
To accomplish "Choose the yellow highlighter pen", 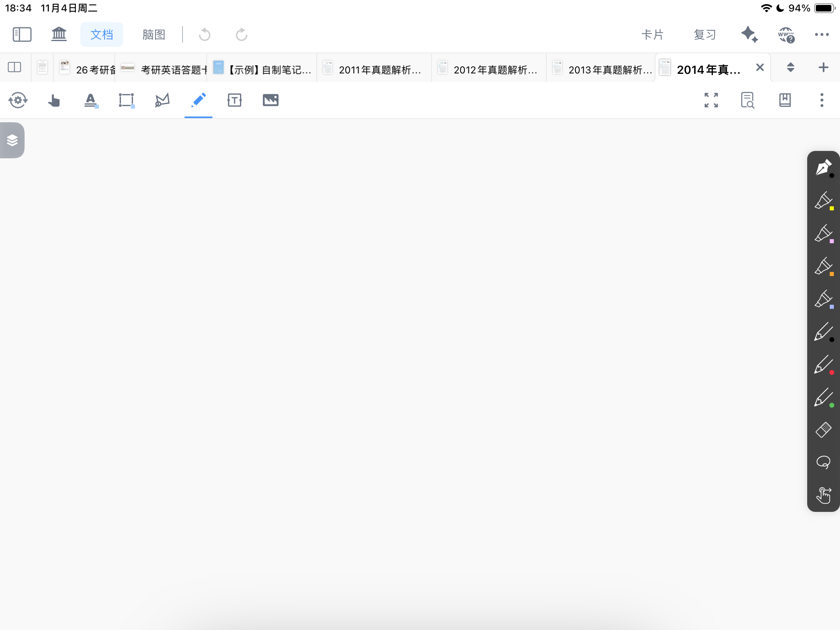I will point(823,201).
